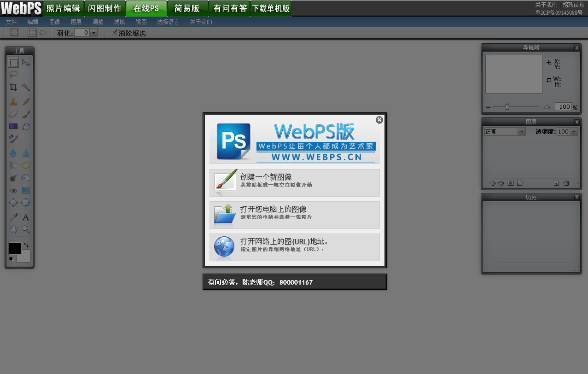Click the gray background color swatch

[x=25, y=258]
